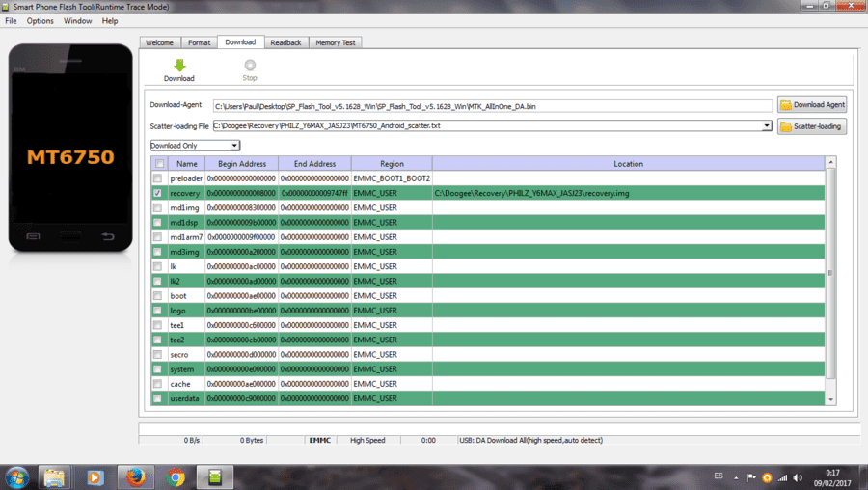Image resolution: width=868 pixels, height=490 pixels.
Task: Click the USB: DA Download All status text
Action: tap(530, 440)
